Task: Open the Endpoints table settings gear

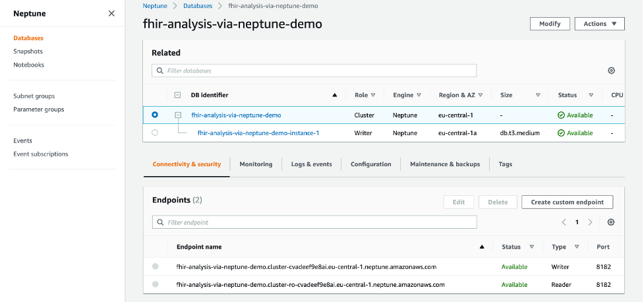Action: pyautogui.click(x=611, y=222)
